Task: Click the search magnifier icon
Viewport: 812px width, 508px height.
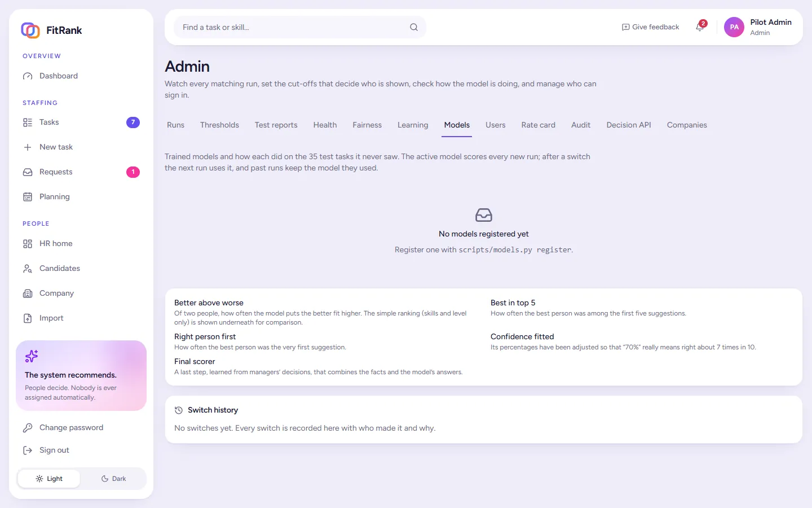Action: (414, 27)
